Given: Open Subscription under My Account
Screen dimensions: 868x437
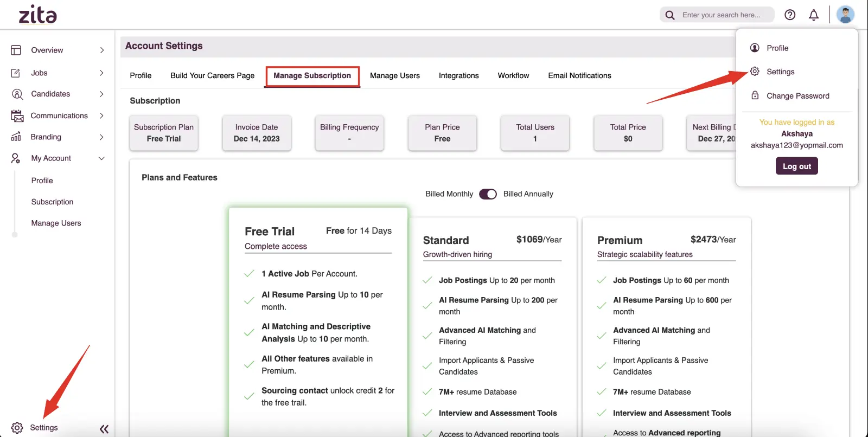Looking at the screenshot, I should point(52,202).
